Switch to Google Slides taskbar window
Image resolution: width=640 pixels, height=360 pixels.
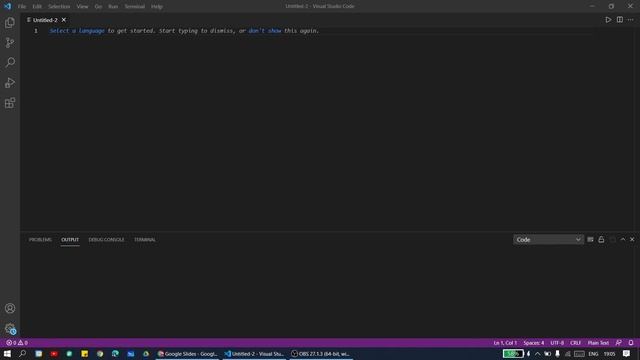(188, 354)
